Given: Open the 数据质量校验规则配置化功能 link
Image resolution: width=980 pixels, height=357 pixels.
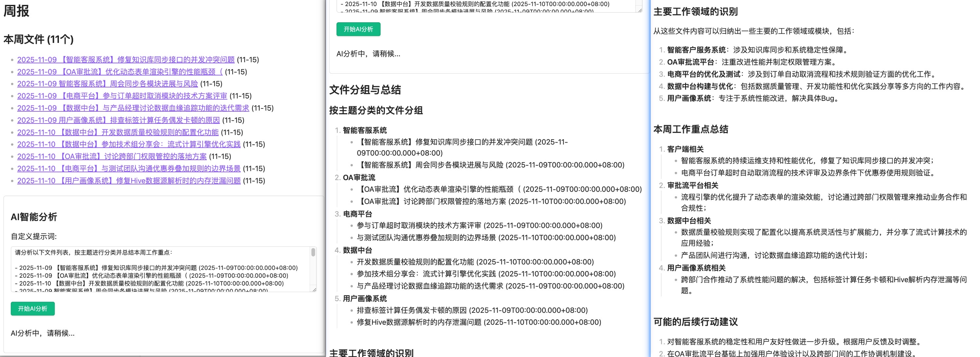Looking at the screenshot, I should point(118,132).
